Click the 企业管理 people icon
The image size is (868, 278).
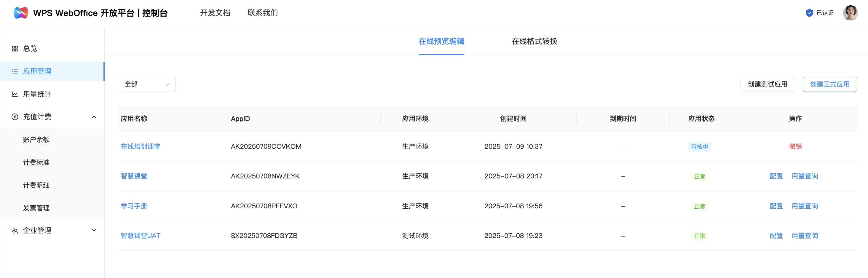(15, 231)
